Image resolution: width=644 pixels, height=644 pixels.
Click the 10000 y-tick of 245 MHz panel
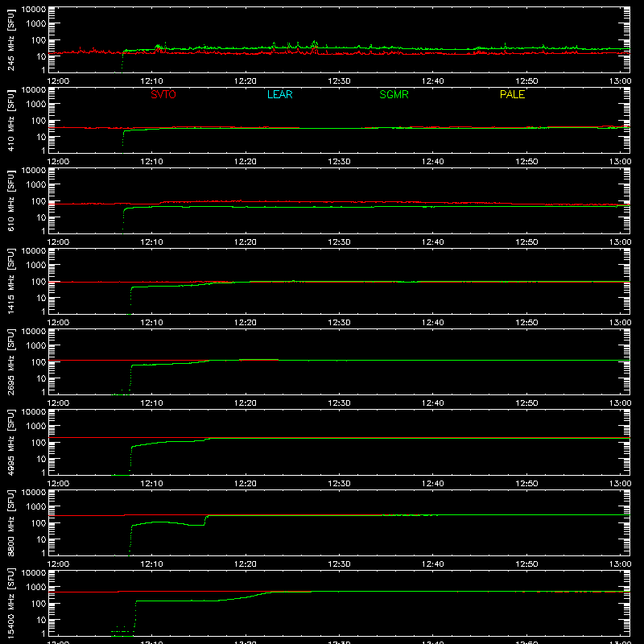click(x=34, y=10)
